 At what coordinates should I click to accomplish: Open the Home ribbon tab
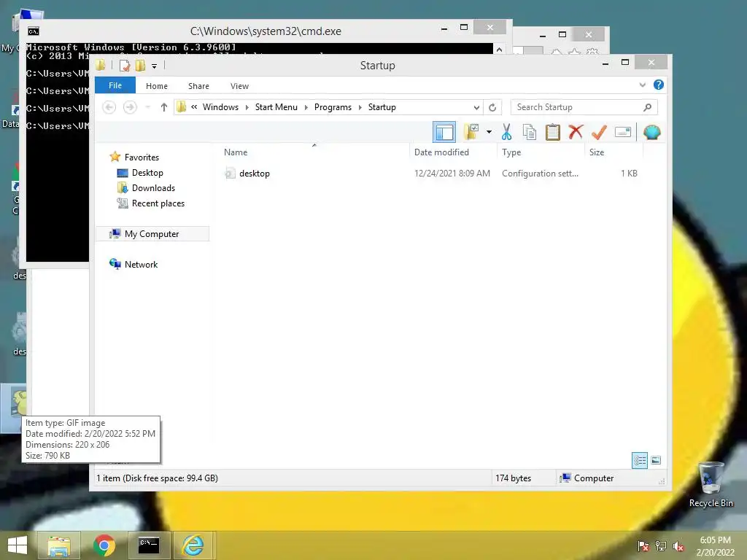pos(157,86)
